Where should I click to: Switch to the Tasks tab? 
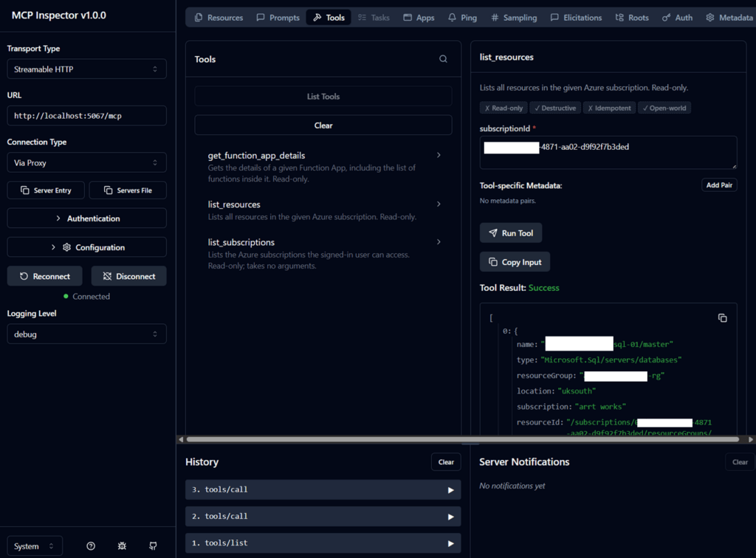(x=374, y=18)
